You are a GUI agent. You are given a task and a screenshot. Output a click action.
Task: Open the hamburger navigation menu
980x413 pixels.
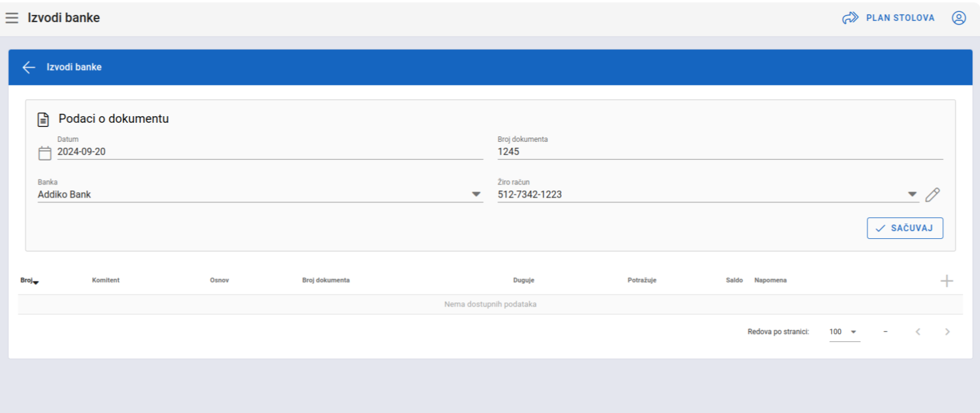coord(12,18)
